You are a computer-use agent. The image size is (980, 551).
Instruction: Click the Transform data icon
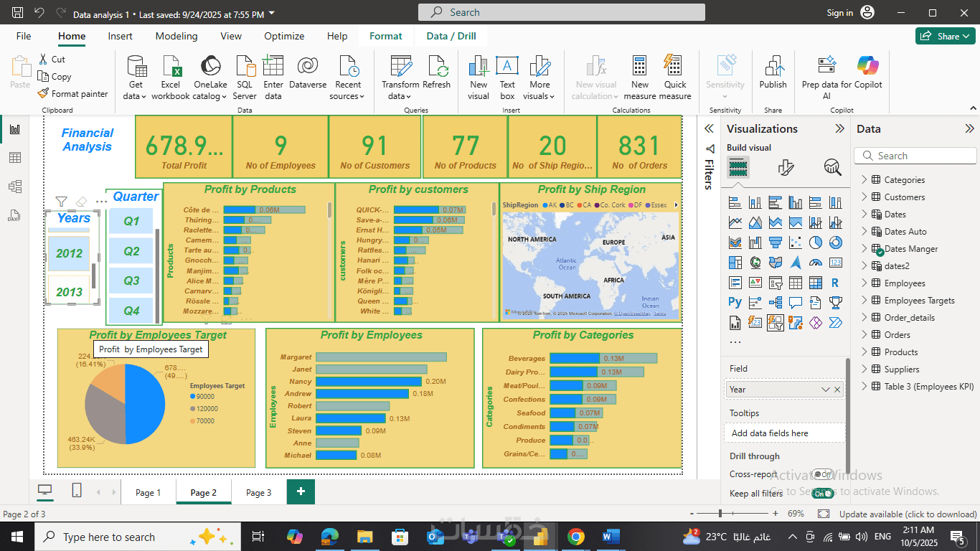400,67
